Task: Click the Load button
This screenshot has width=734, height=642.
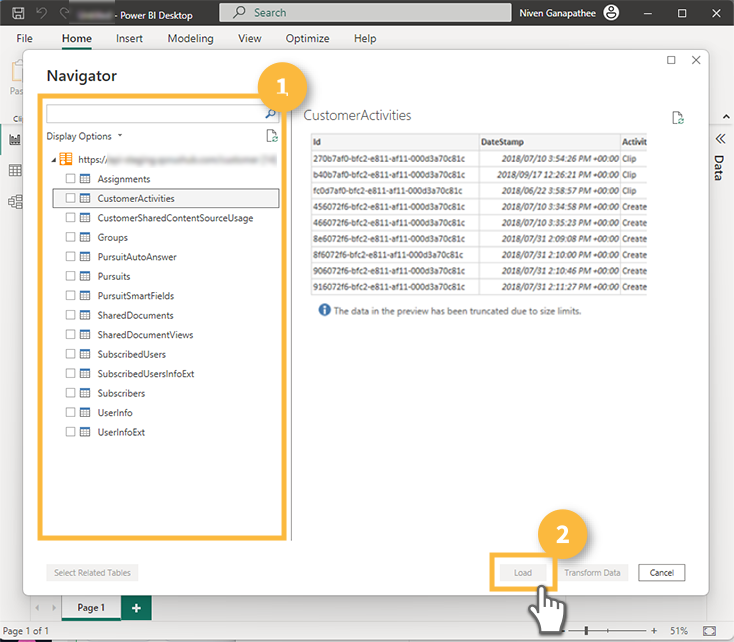Action: tap(523, 573)
